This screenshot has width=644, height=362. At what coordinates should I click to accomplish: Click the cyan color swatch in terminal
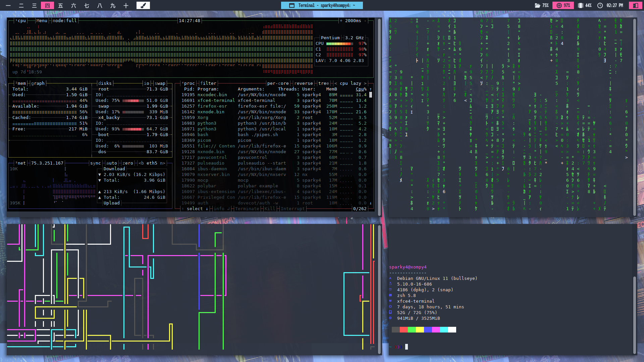[444, 330]
